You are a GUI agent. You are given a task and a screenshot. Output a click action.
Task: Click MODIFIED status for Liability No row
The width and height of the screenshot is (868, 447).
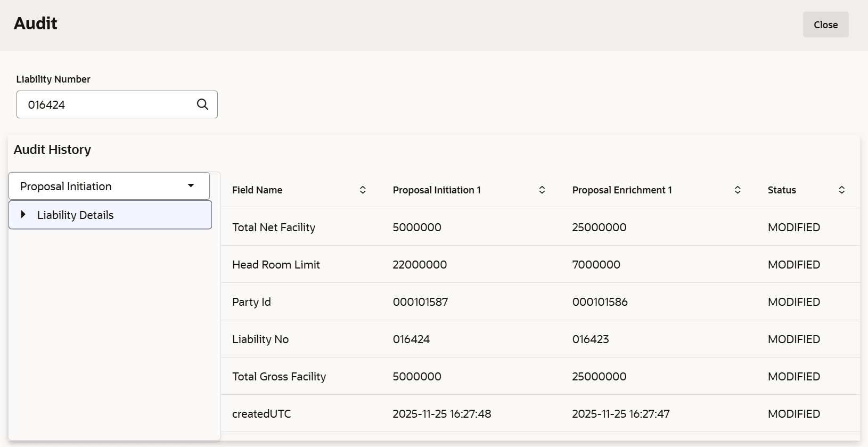point(794,339)
